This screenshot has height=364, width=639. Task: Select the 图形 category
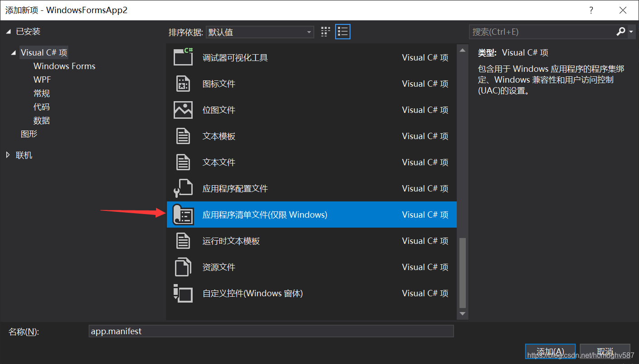tap(29, 134)
